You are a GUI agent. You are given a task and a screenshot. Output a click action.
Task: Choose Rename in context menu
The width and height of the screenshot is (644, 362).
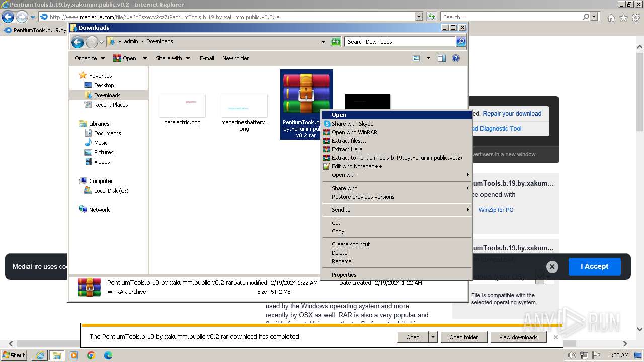(x=397, y=261)
